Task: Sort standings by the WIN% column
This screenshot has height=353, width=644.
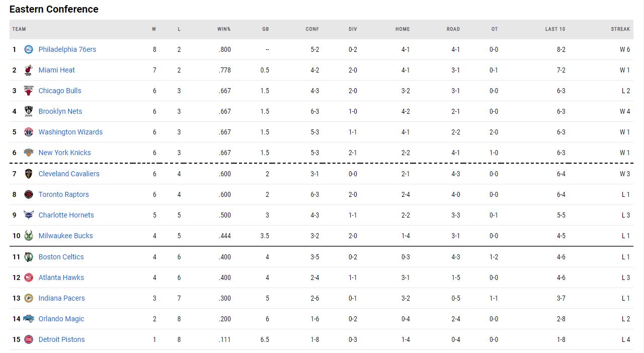Action: tap(223, 29)
